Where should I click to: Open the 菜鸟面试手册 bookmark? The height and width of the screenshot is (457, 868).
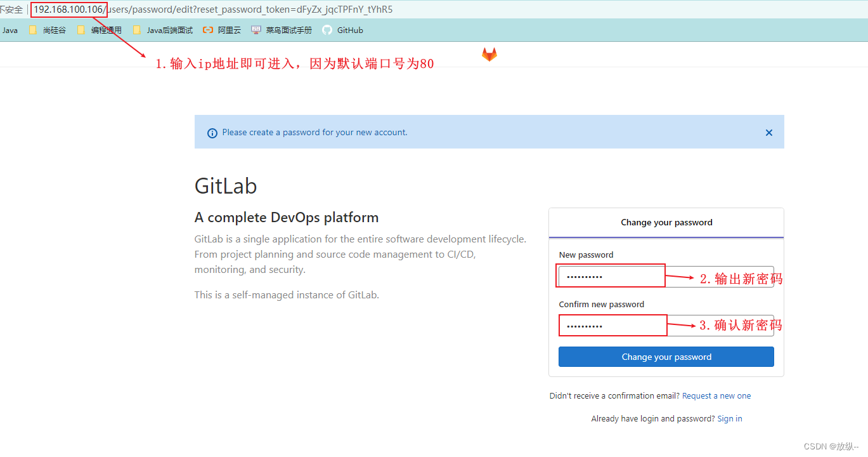tap(282, 30)
